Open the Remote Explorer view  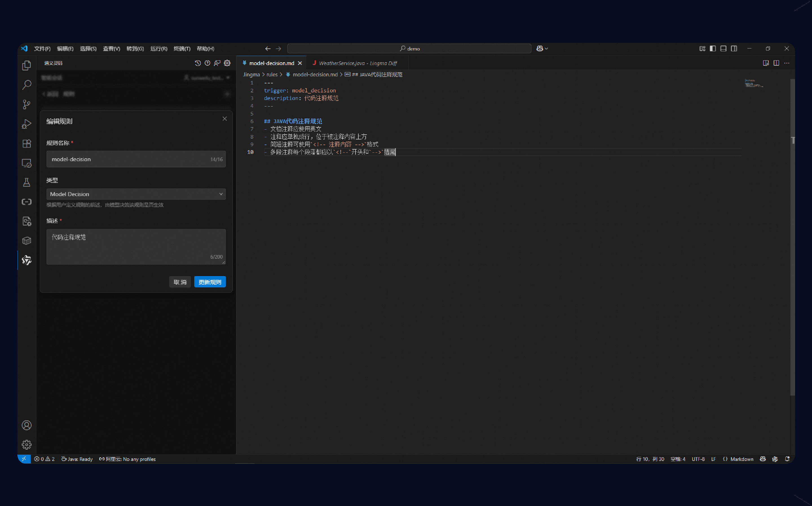(x=27, y=163)
